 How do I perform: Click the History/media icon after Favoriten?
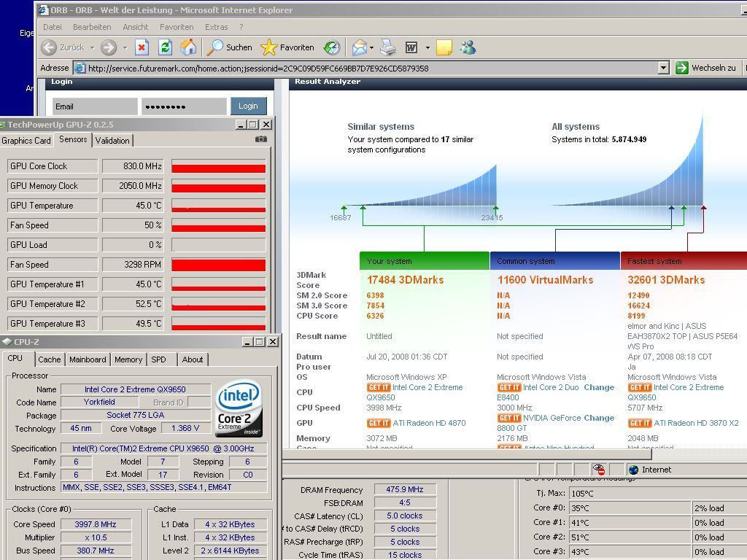332,47
